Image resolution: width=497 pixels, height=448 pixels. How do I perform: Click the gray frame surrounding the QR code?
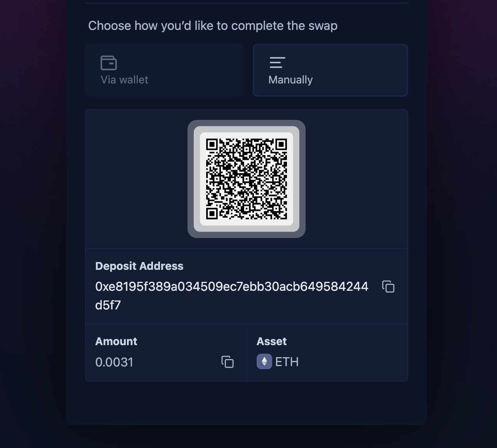247,123
